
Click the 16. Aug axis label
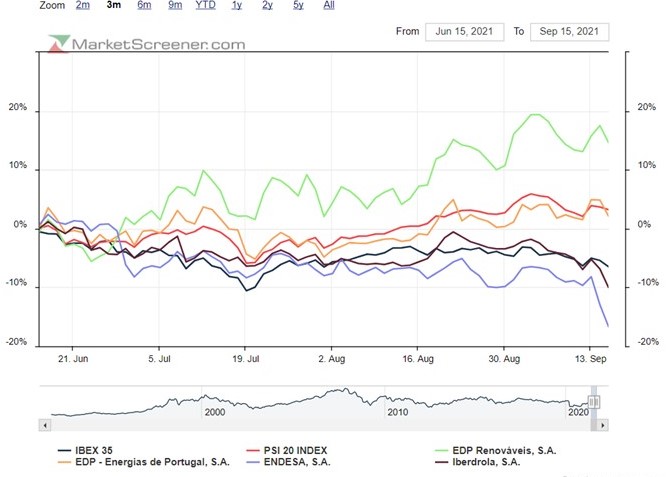[418, 359]
